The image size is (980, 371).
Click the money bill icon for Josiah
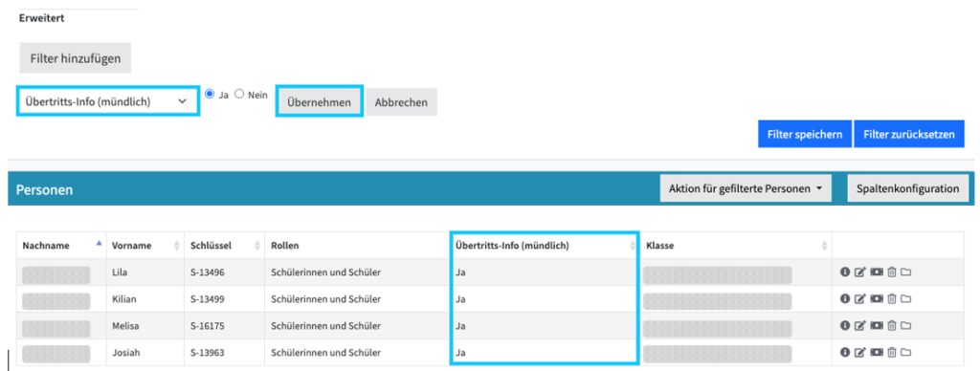[877, 352]
